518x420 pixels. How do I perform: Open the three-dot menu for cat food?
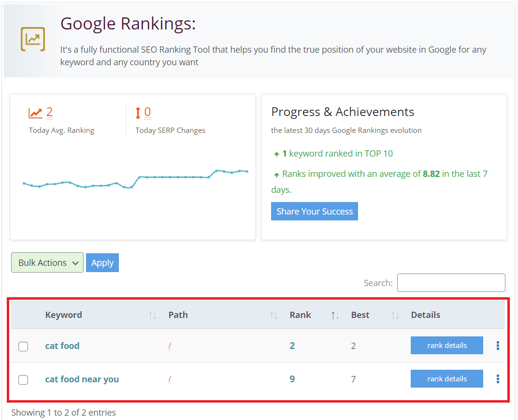498,346
